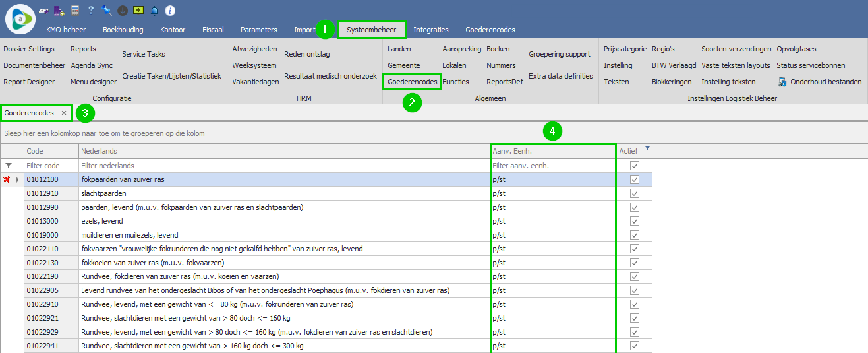Toggle Actief checkbox for slachtpaarden row
Screen dimensions: 868x353
(x=635, y=193)
